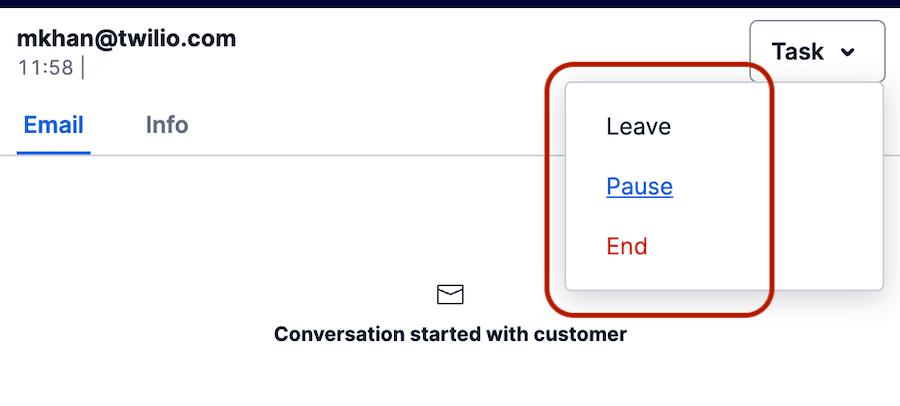Select Leave from the Task menu

coord(638,127)
